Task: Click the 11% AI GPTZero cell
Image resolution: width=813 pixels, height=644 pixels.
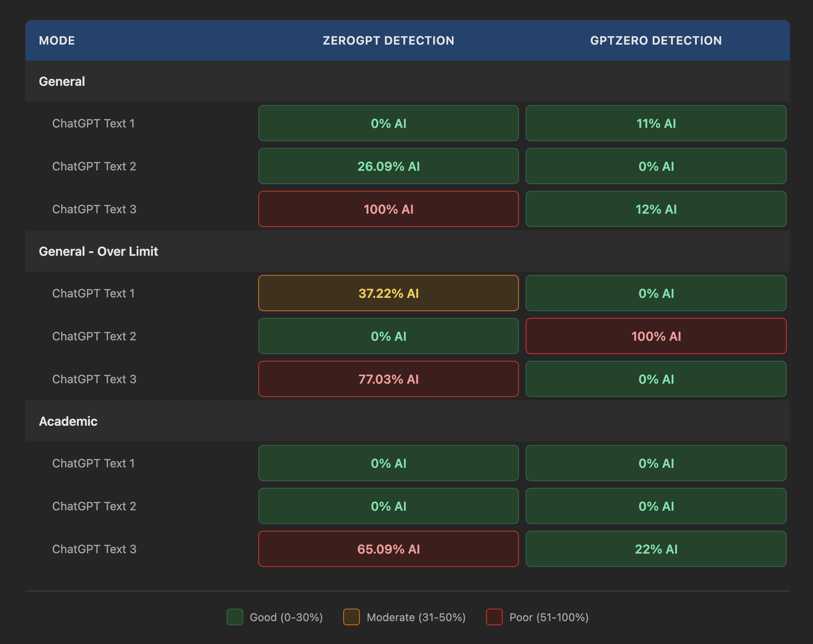Action: coord(656,123)
